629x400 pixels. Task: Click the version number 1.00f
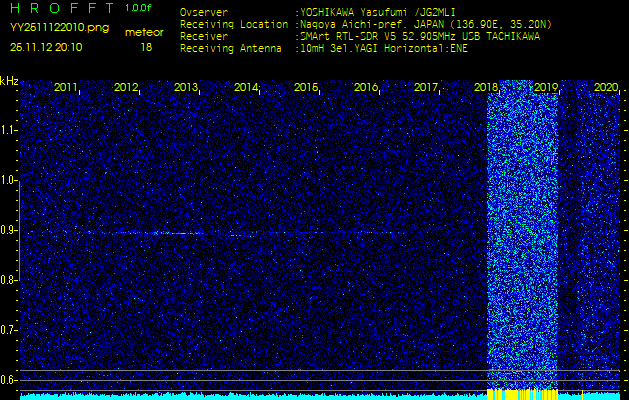pos(138,9)
